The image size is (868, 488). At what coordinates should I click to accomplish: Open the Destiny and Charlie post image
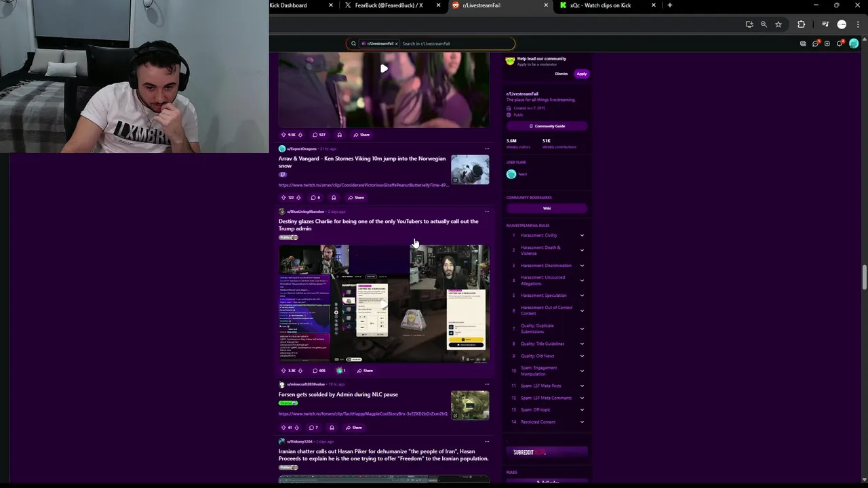point(384,304)
